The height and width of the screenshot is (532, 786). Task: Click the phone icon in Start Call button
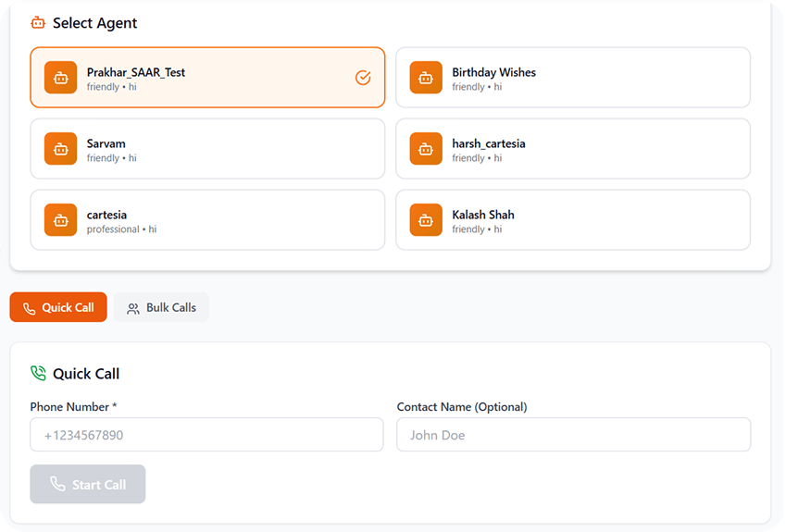(x=57, y=484)
